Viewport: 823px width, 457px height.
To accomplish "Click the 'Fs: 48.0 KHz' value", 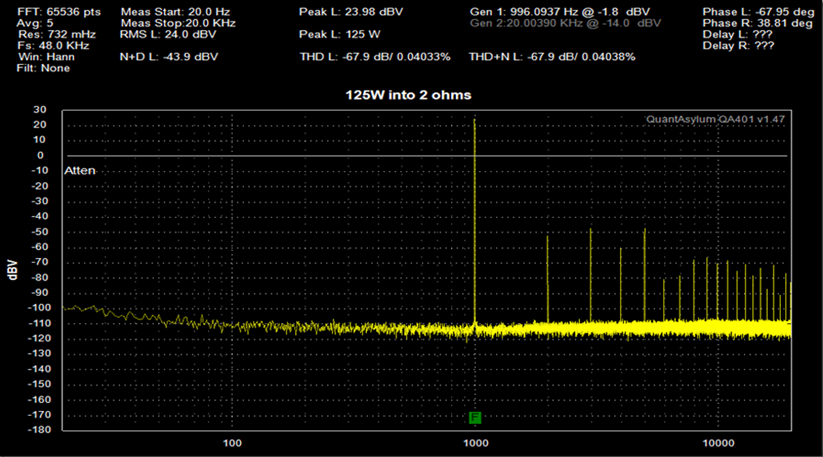I will (53, 46).
